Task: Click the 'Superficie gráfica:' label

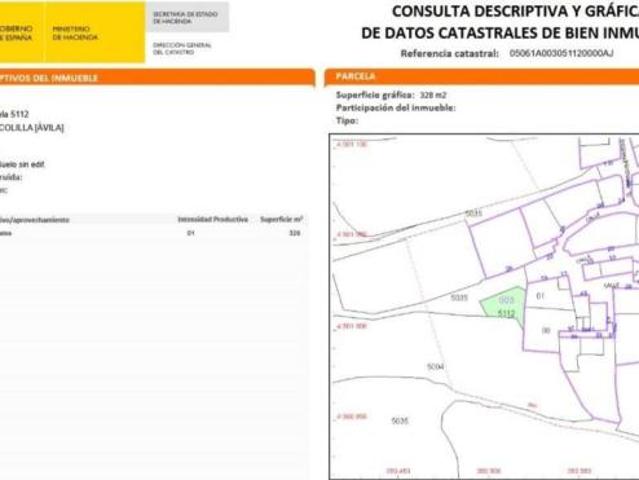Action: 375,95
